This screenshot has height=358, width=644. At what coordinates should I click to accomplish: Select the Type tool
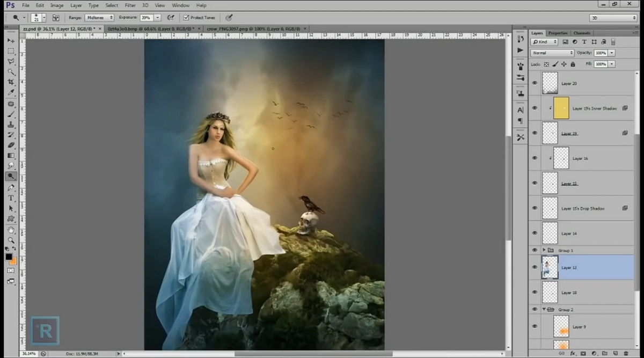(11, 198)
